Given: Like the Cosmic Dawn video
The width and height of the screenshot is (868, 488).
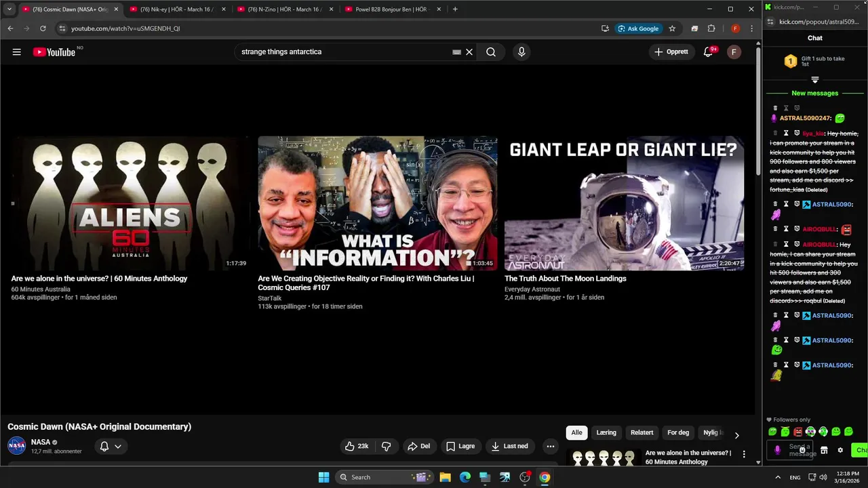Looking at the screenshot, I should coord(357,446).
